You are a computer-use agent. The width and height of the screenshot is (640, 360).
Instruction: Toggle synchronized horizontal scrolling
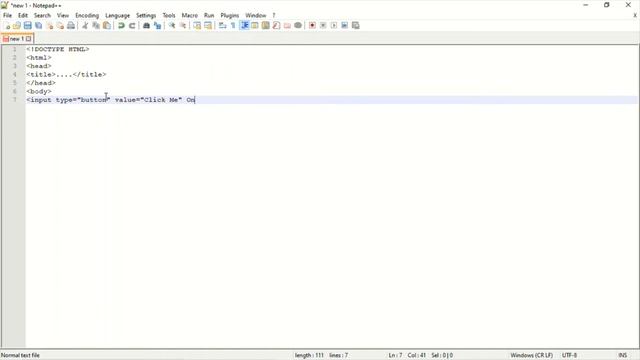click(x=208, y=26)
